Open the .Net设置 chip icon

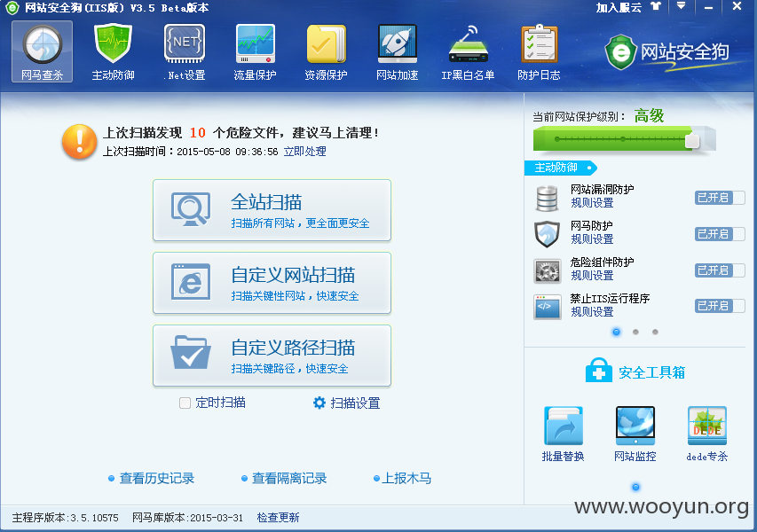(185, 43)
